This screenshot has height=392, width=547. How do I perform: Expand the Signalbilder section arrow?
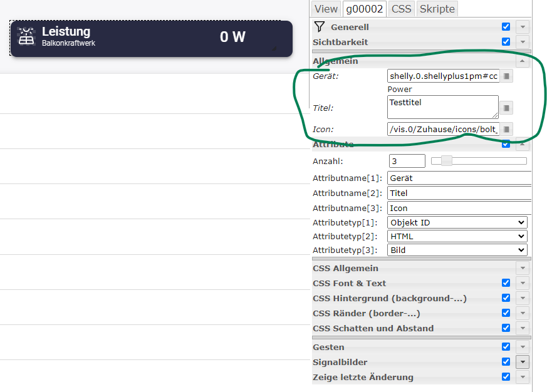[523, 362]
